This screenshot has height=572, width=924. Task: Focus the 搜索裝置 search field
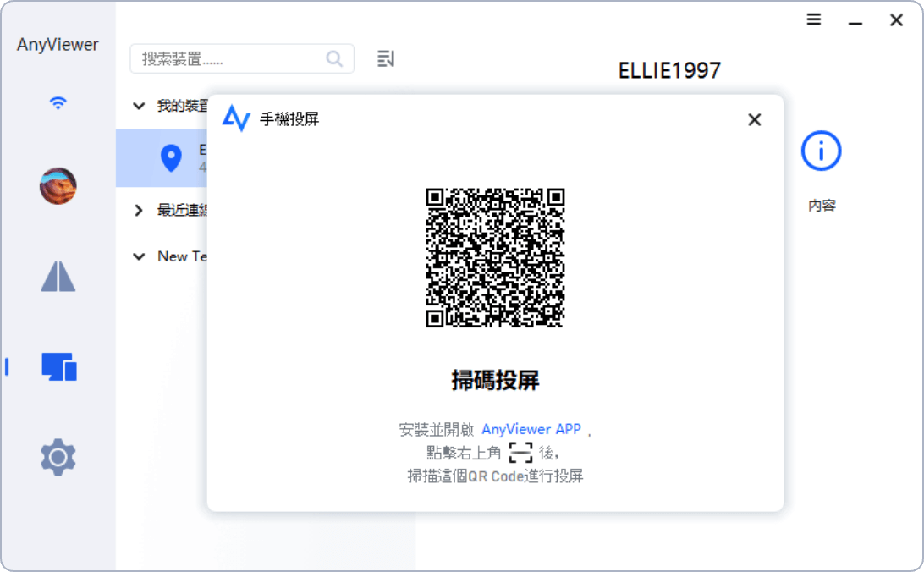click(x=228, y=58)
